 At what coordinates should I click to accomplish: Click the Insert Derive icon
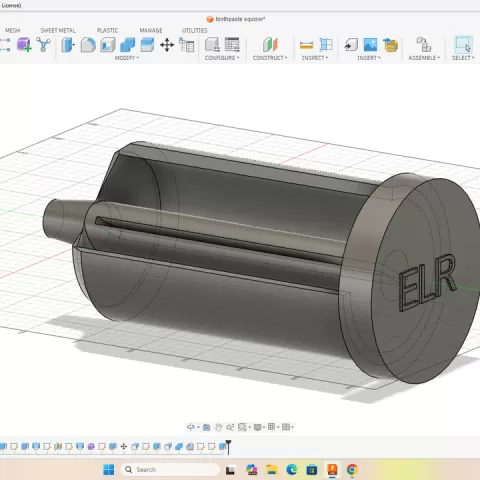(x=351, y=45)
